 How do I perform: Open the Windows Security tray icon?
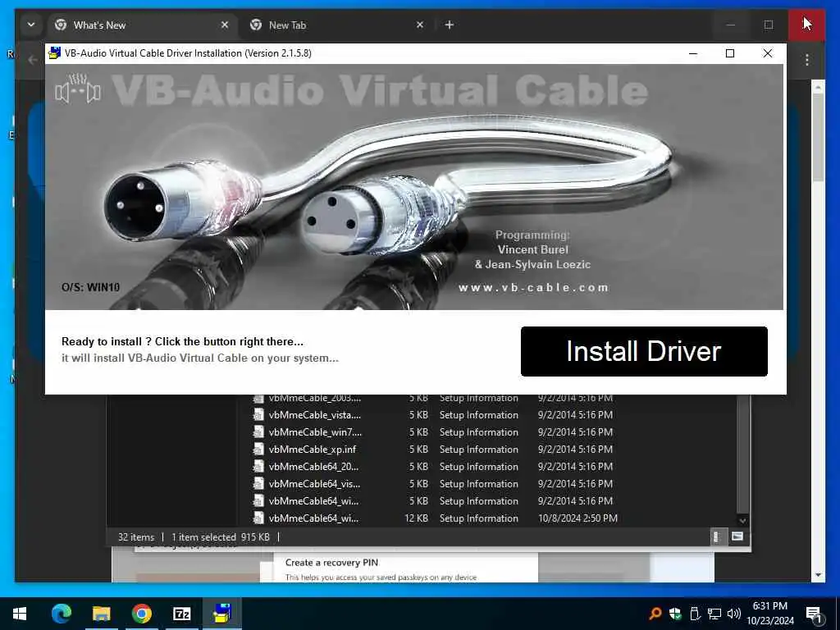675,614
